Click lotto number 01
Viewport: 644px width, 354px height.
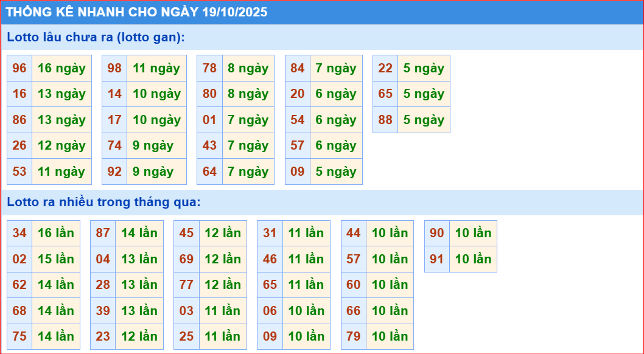209,120
